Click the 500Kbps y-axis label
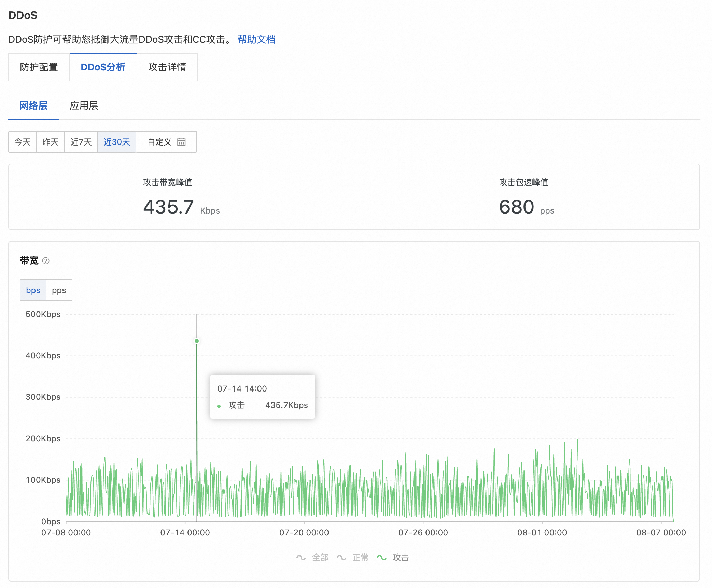712x588 pixels. [x=43, y=314]
